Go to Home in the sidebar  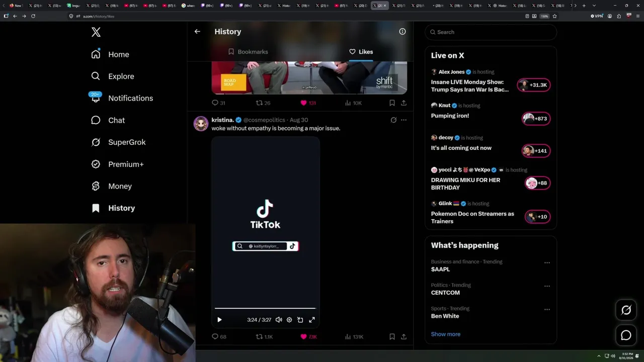111,54
